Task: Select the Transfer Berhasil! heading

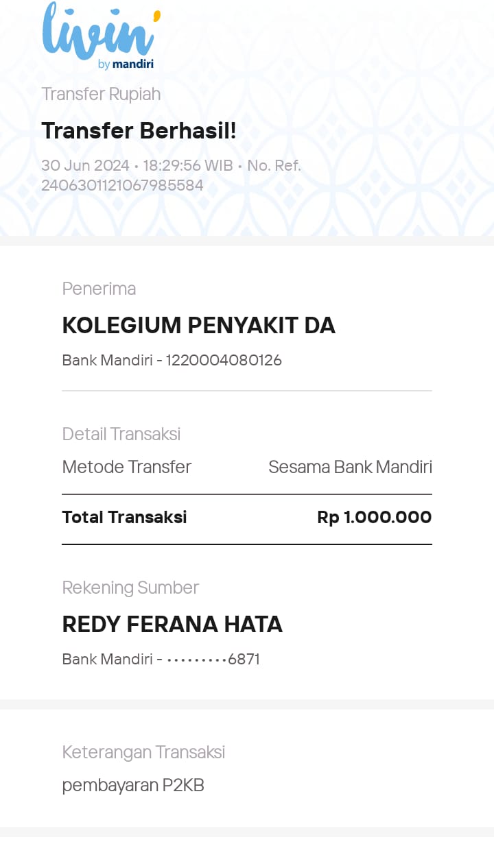Action: pos(139,130)
